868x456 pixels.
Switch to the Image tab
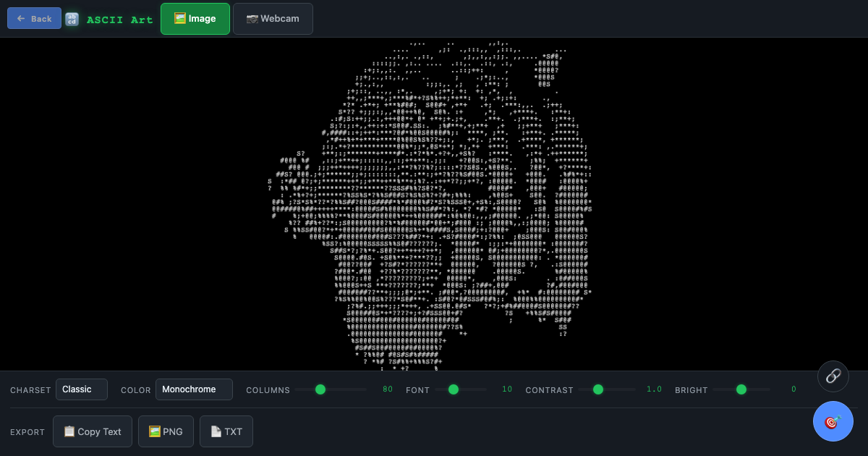(195, 19)
